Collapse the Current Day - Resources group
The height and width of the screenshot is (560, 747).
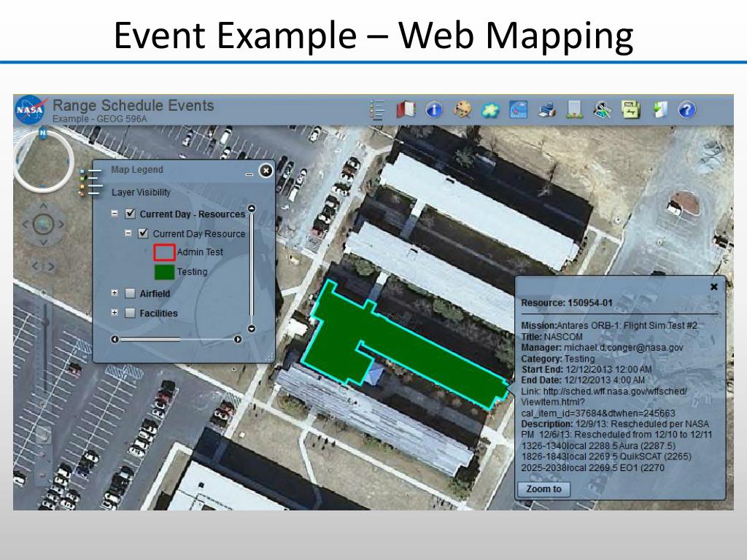pyautogui.click(x=115, y=214)
